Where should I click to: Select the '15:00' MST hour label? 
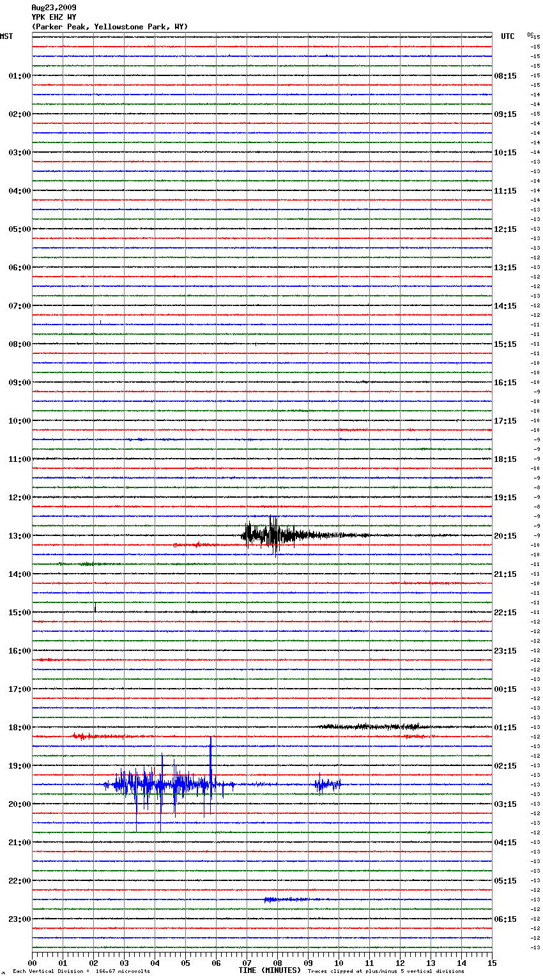pyautogui.click(x=20, y=613)
